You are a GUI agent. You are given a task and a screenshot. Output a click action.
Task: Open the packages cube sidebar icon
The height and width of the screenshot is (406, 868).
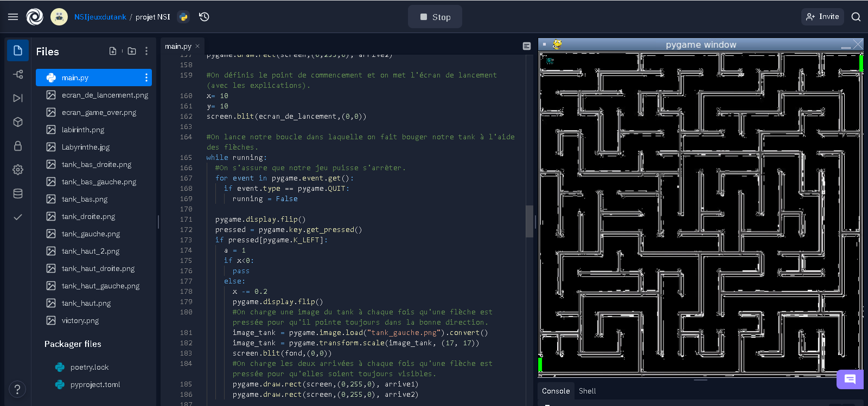pyautogui.click(x=18, y=122)
